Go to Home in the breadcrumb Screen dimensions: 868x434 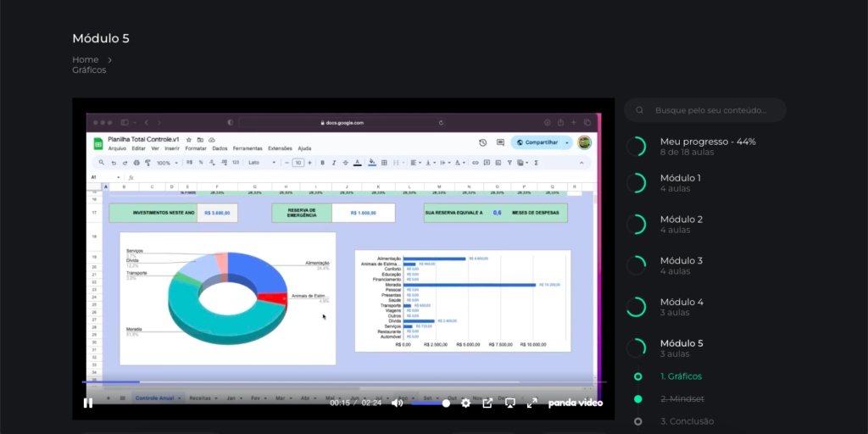[x=86, y=59]
